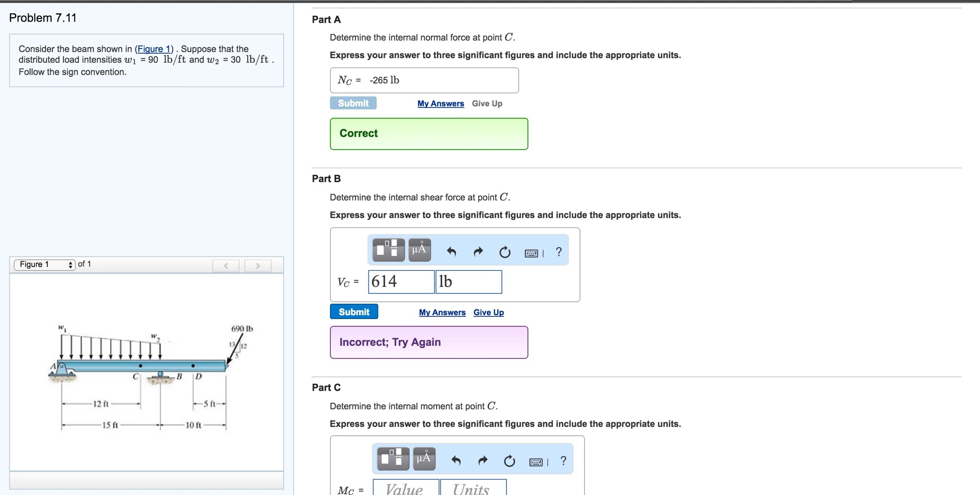Screen dimensions: 980x495
Task: Click the Vc value field containing 614
Action: [401, 281]
